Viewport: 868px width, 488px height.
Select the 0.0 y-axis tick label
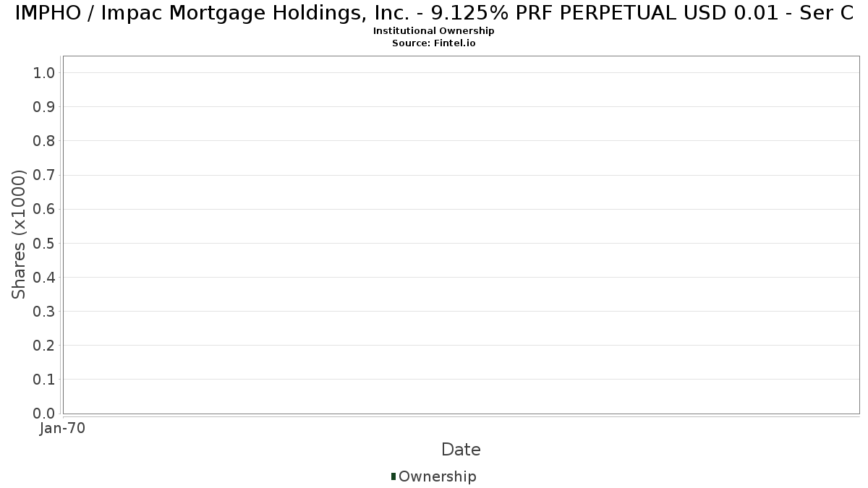tap(43, 413)
